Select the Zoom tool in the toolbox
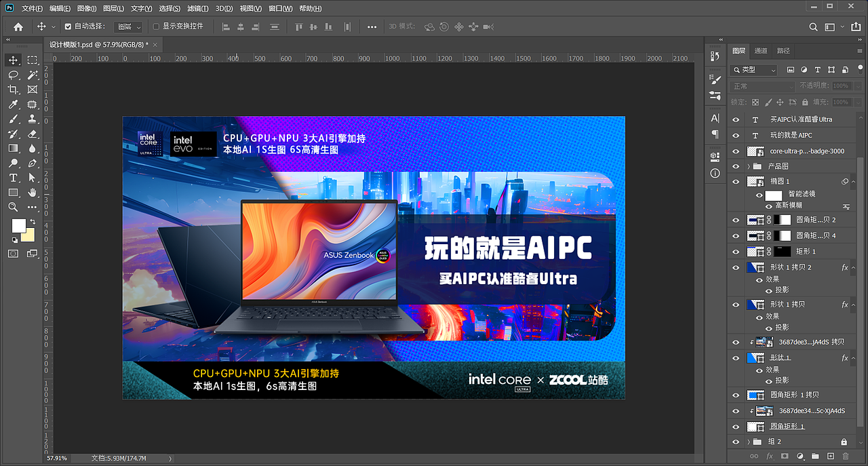The image size is (868, 466). pos(13,207)
